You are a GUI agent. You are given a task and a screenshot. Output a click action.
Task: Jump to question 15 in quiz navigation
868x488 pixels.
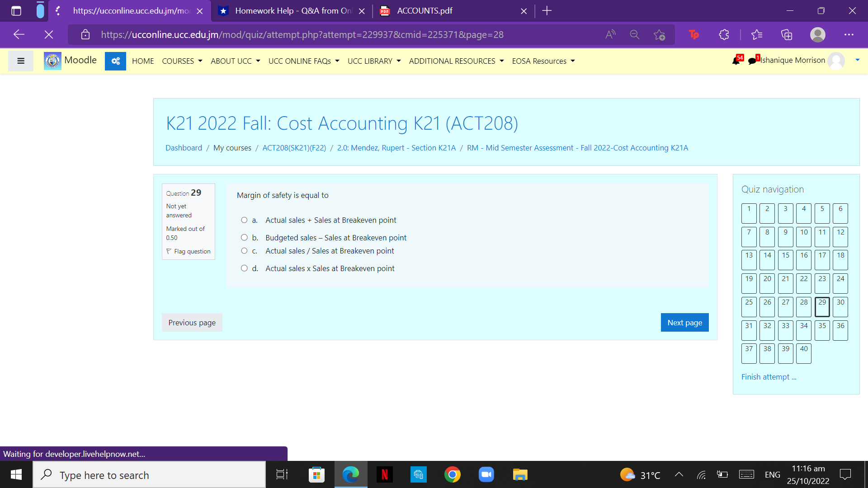coord(785,260)
